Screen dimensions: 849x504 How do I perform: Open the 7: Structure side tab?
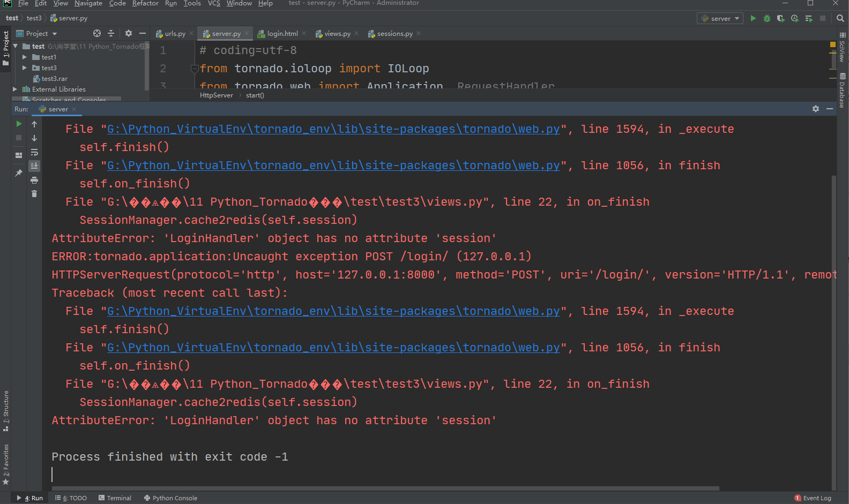pos(6,411)
